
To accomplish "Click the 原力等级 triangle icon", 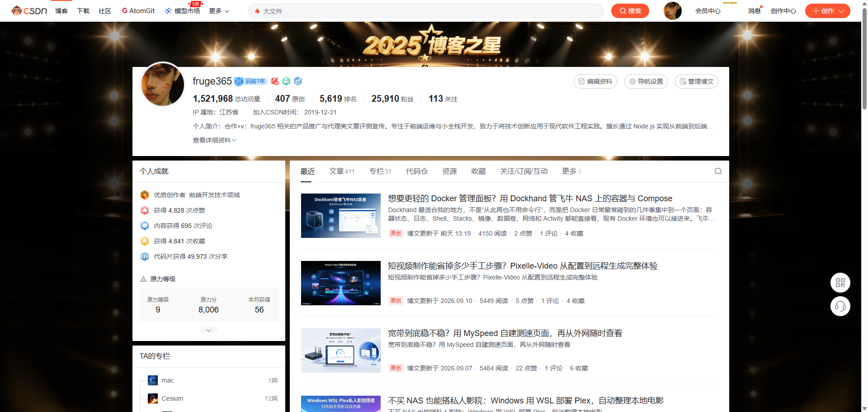I will click(x=143, y=279).
